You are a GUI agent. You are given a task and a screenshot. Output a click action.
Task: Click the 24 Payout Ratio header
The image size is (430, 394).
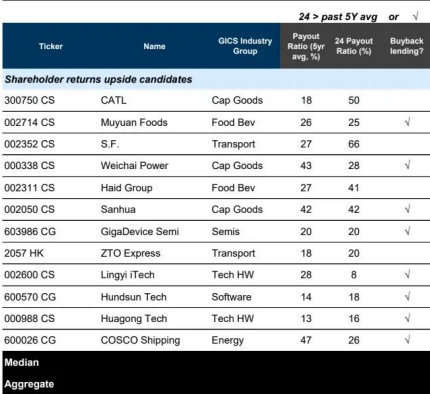click(354, 46)
